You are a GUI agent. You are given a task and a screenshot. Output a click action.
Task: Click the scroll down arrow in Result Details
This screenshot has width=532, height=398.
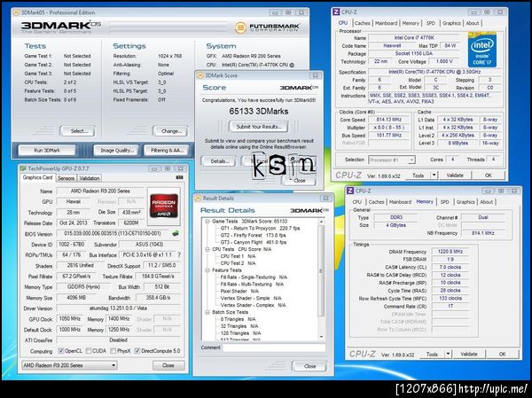click(x=321, y=337)
